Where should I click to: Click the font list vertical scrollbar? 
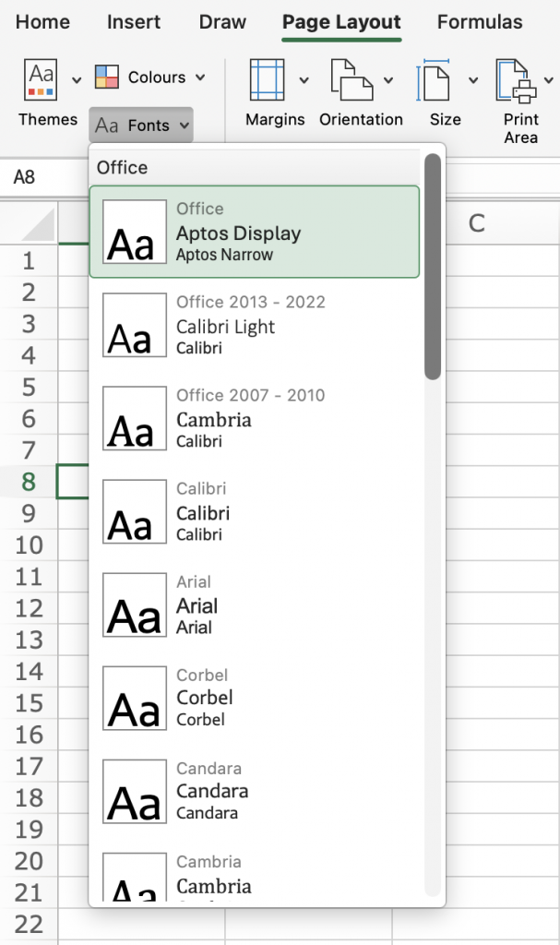tap(433, 268)
